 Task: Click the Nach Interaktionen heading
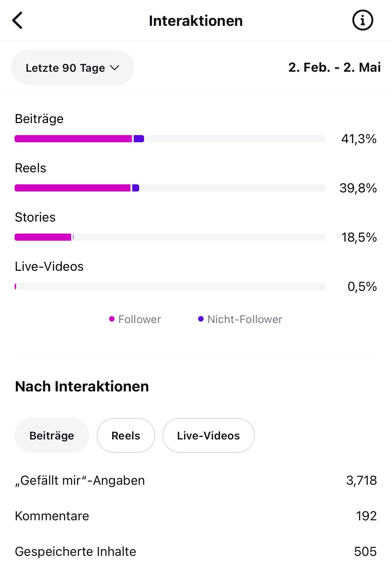pos(82,387)
